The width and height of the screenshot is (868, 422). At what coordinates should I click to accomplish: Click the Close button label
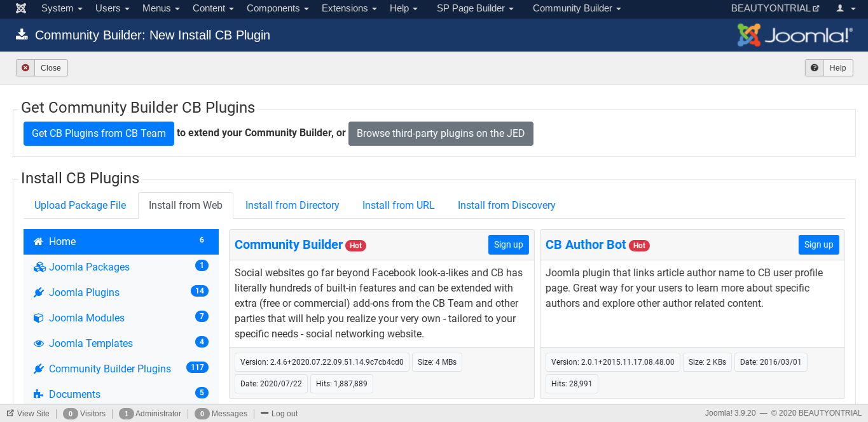point(51,68)
